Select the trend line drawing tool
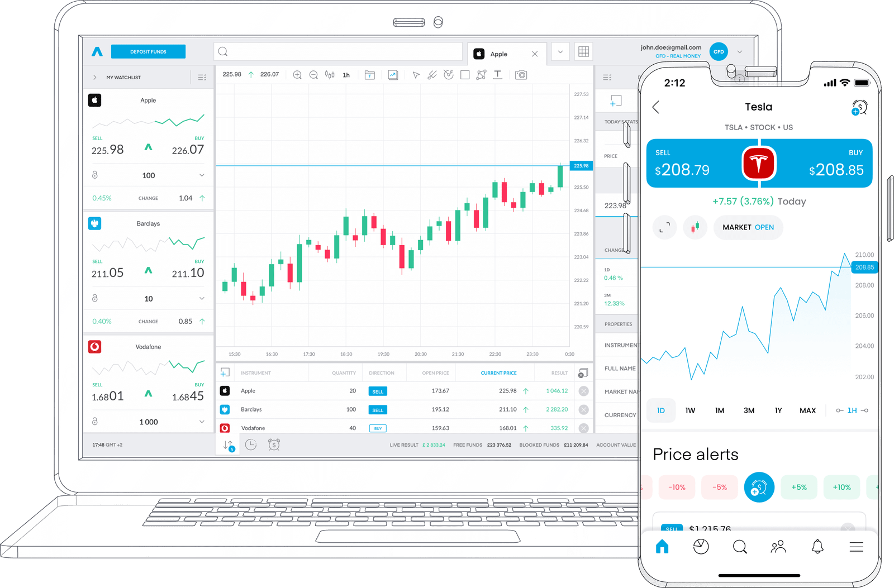This screenshot has width=894, height=588. 432,75
